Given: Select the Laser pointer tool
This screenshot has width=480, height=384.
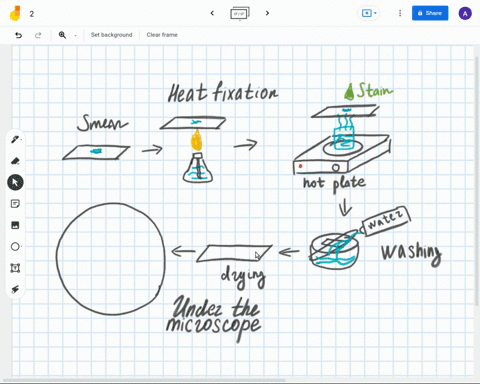Looking at the screenshot, I should click(x=15, y=289).
